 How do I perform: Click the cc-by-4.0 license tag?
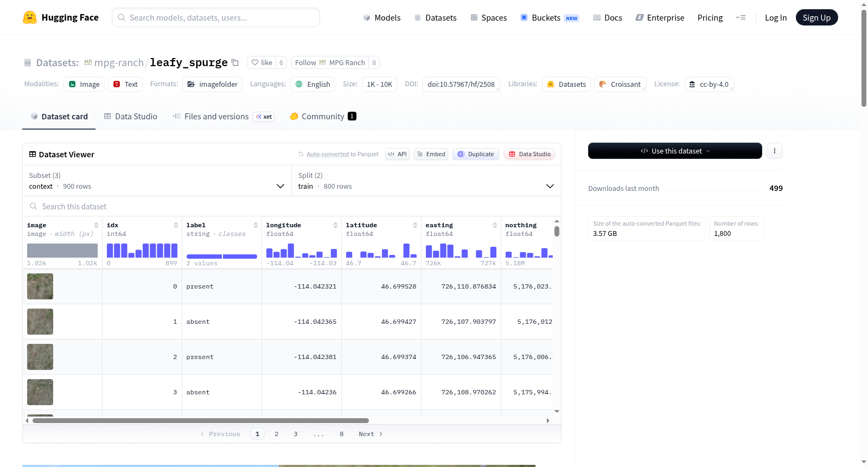pyautogui.click(x=709, y=84)
